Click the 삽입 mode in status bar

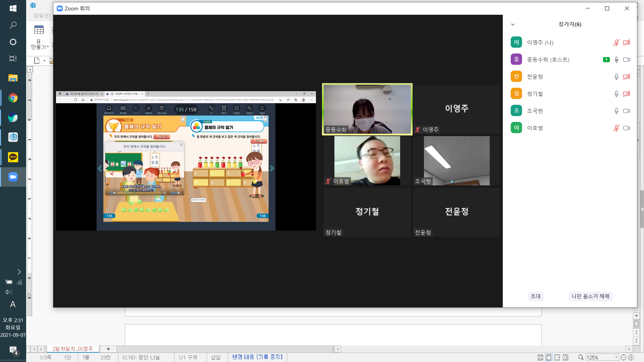pos(216,357)
